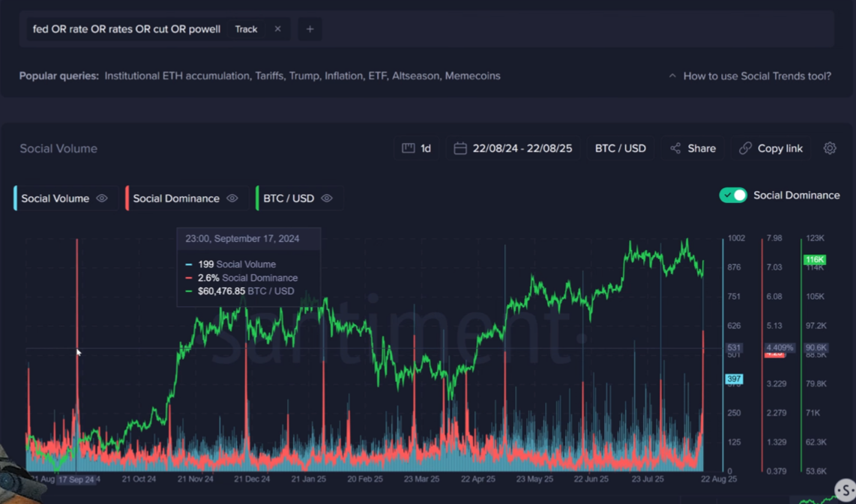The image size is (856, 504).
Task: Click the Copy link chain icon
Action: pyautogui.click(x=747, y=148)
